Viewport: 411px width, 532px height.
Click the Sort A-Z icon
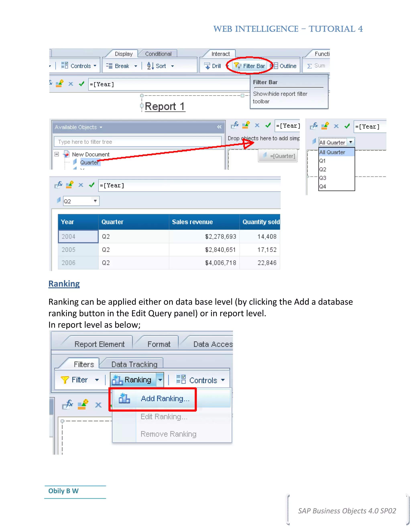tap(150, 66)
